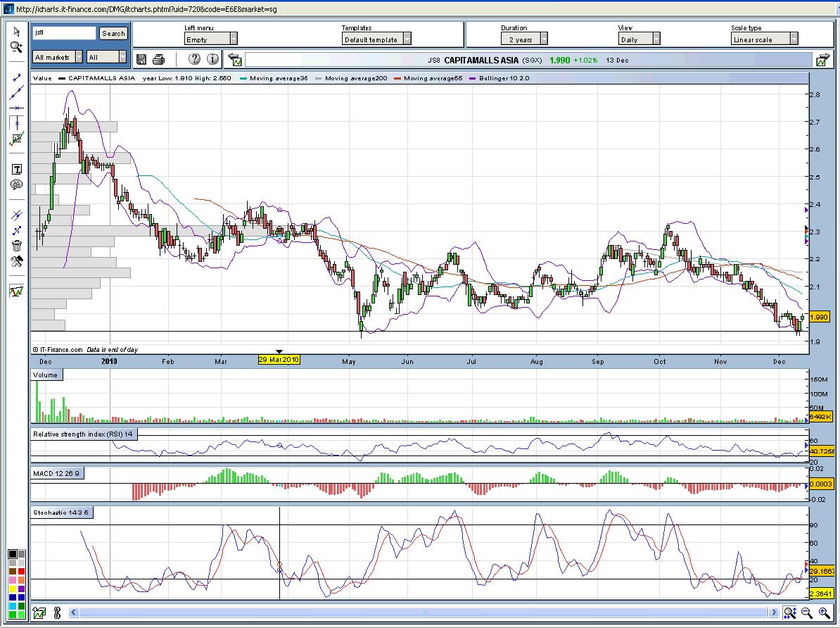Click the Moving average36 legend entry

(x=274, y=78)
